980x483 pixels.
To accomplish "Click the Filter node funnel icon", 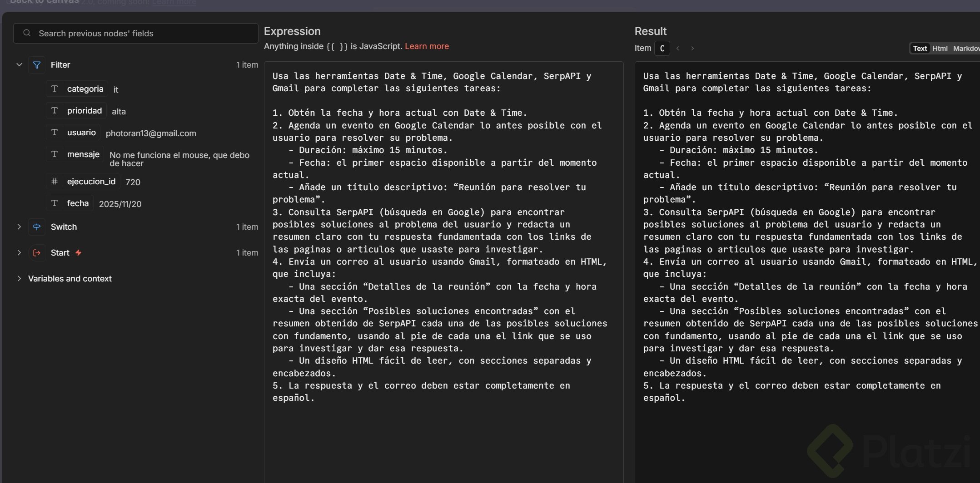I will coord(37,65).
